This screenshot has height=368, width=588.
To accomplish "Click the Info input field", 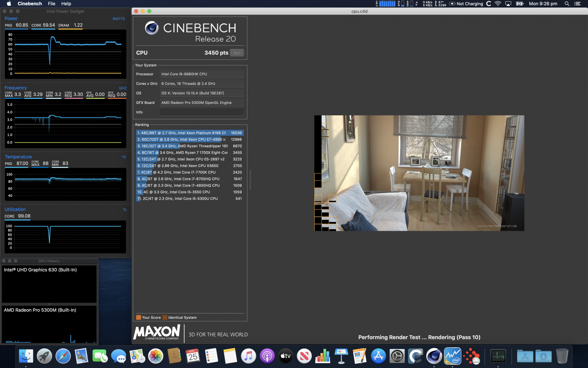I will point(202,112).
